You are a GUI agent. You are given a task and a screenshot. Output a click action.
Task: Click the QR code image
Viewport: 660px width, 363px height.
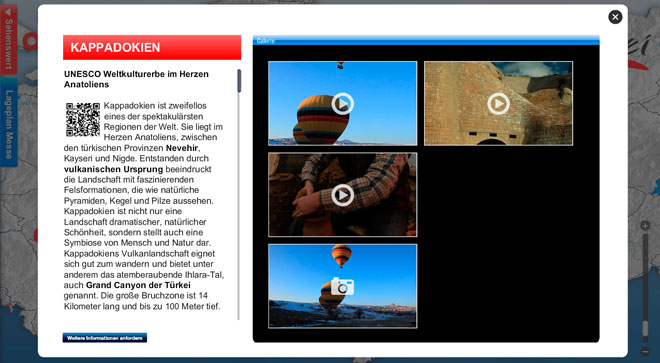tap(83, 120)
